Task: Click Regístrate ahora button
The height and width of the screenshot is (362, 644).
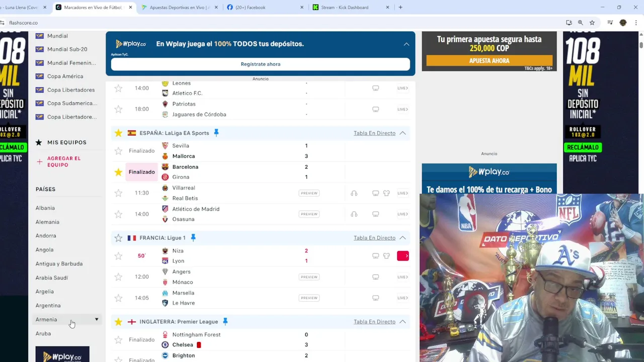Action: pyautogui.click(x=261, y=64)
